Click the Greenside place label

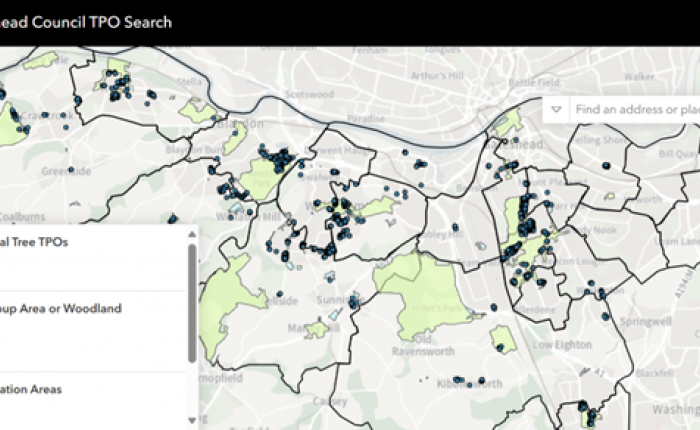[x=65, y=171]
